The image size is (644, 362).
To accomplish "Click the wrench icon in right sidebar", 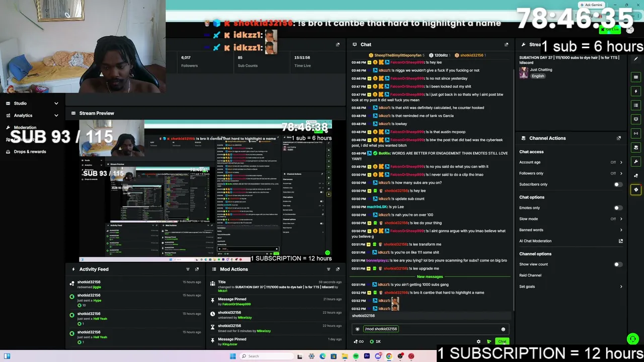I will point(636,161).
